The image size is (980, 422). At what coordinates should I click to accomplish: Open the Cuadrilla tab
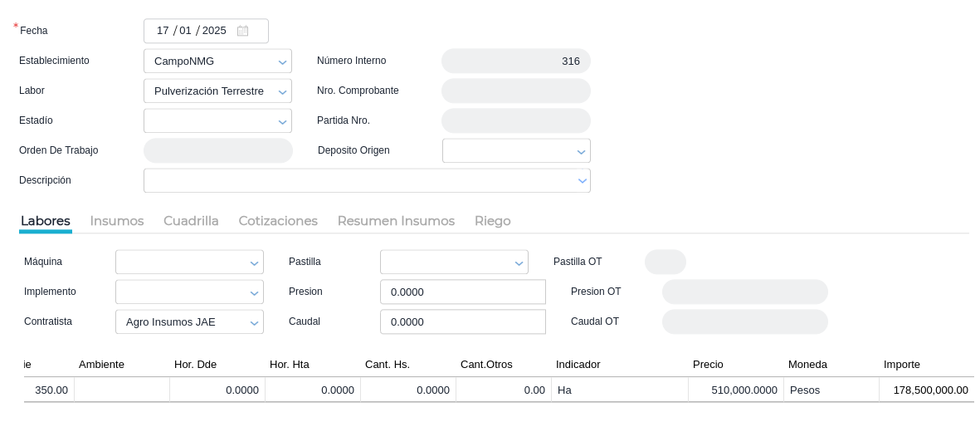191,221
